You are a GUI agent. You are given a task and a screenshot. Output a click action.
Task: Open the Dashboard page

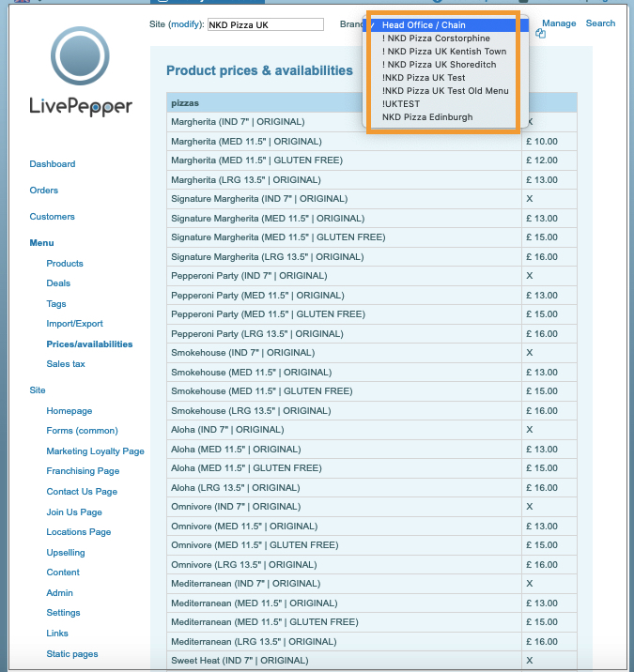pyautogui.click(x=53, y=164)
